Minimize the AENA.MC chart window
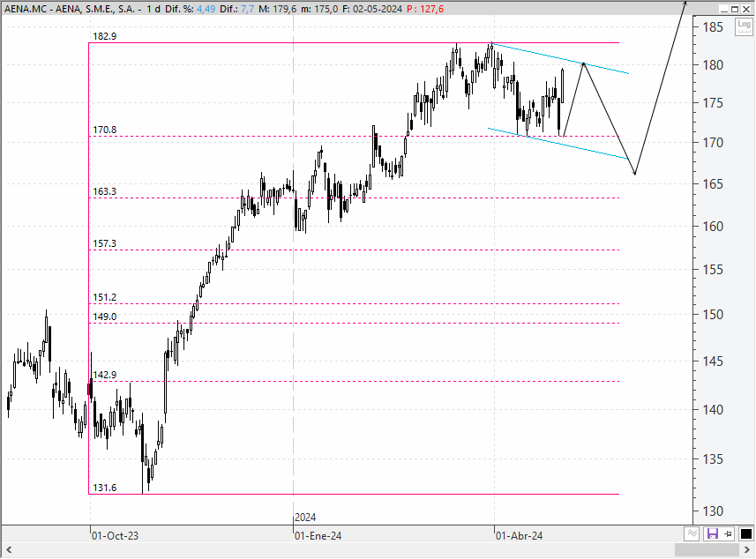 723,9
